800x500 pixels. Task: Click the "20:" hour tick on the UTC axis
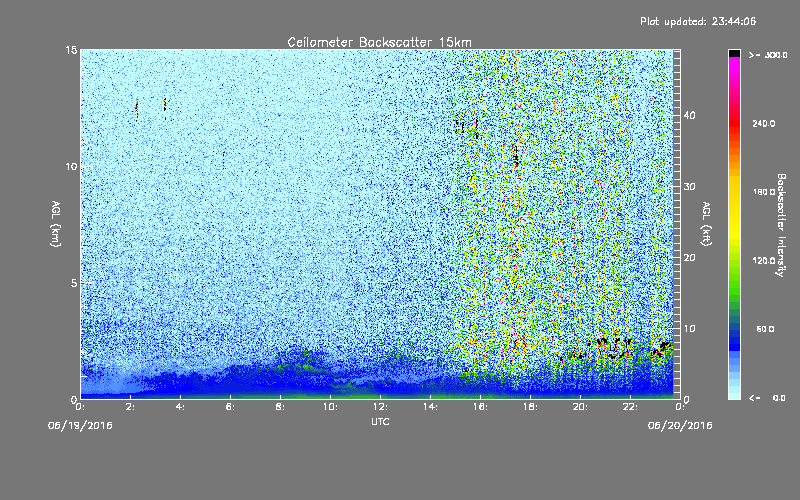pos(581,407)
